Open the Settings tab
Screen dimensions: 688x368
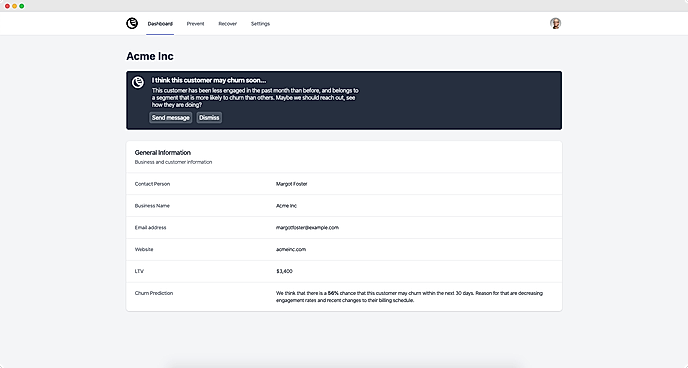[x=260, y=24]
